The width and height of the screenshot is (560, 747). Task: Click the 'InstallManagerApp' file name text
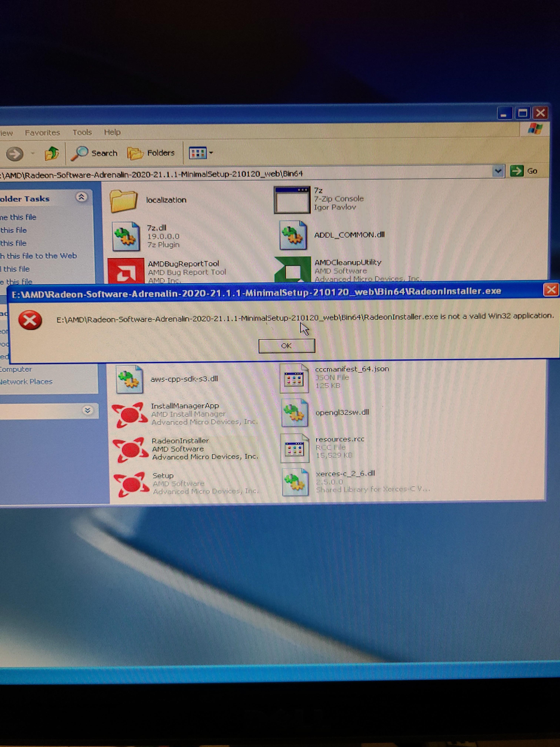coord(185,406)
